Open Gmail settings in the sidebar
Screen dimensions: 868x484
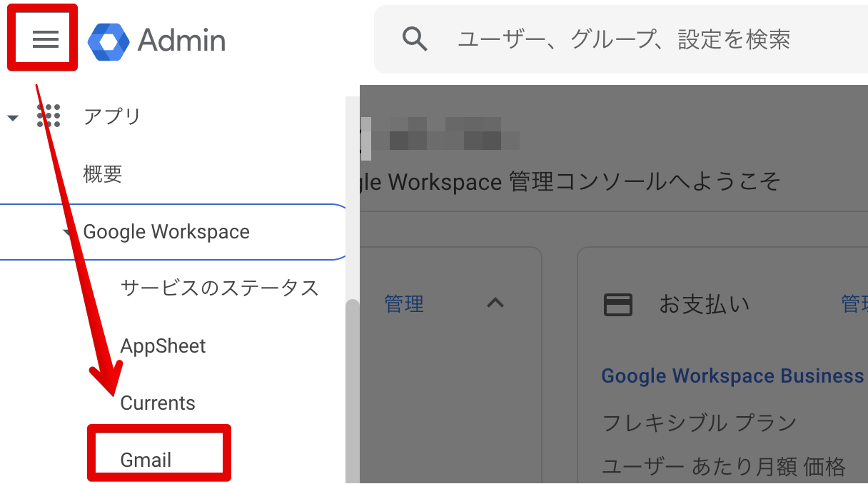146,460
